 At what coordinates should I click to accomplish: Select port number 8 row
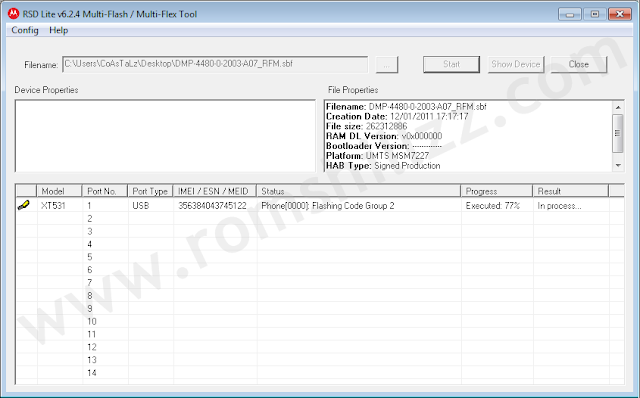click(x=320, y=296)
